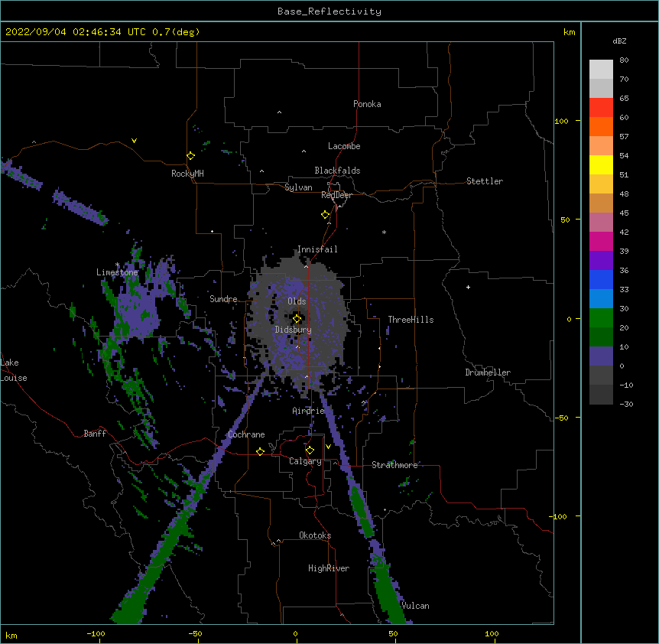The width and height of the screenshot is (659, 644).
Task: Click the Lake Louise label
Action: click(14, 370)
